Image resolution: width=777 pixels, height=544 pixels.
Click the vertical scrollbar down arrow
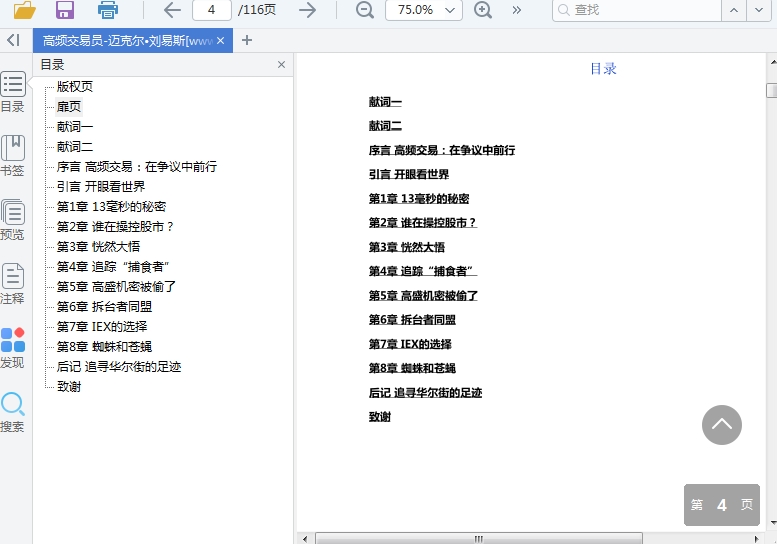(773, 523)
